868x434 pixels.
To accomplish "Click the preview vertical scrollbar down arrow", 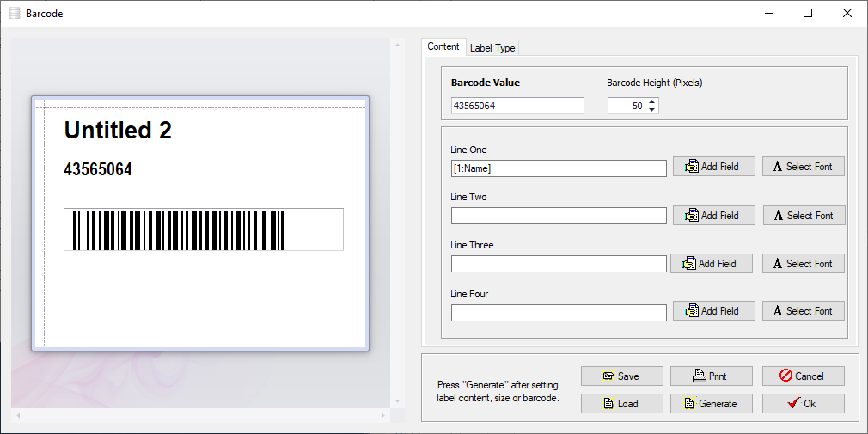I will coord(397,401).
